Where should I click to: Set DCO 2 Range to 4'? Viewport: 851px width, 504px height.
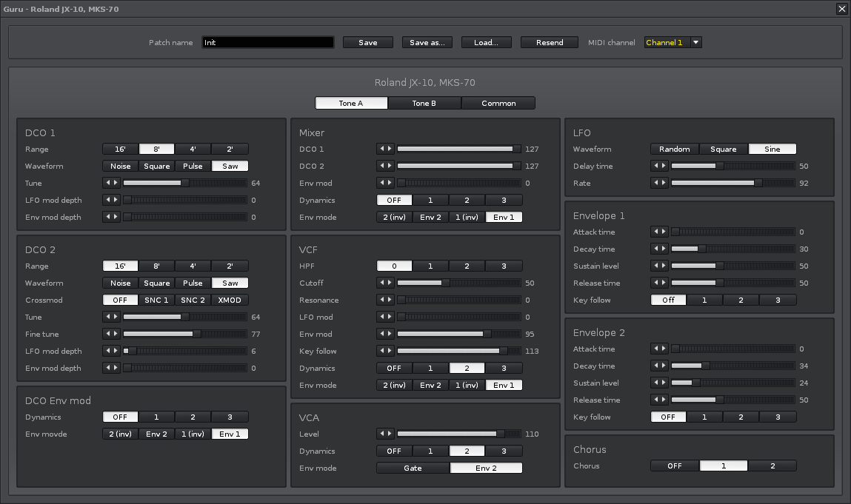point(193,266)
